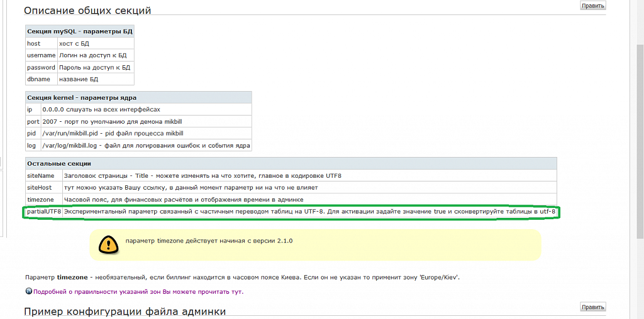644x319 pixels.
Task: Select the username parameter cell
Action: 41,55
